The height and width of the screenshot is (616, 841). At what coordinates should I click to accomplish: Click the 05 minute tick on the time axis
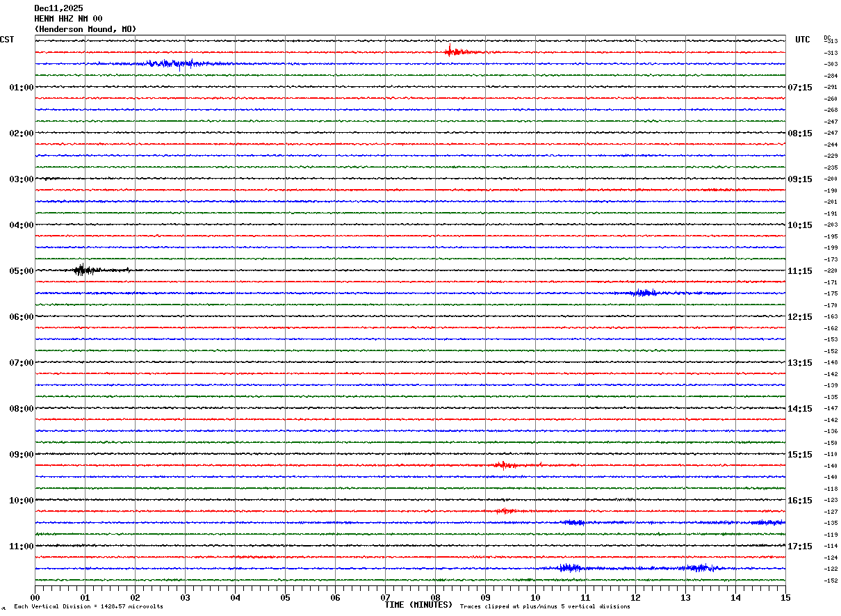pos(285,597)
